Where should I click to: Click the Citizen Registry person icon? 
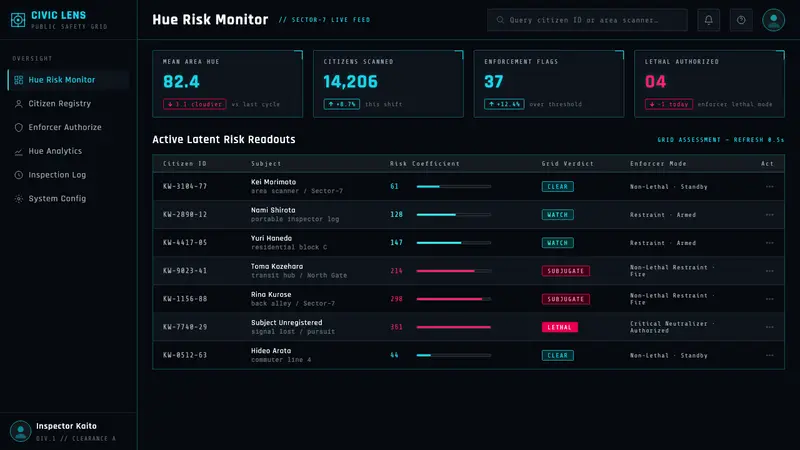(19, 104)
